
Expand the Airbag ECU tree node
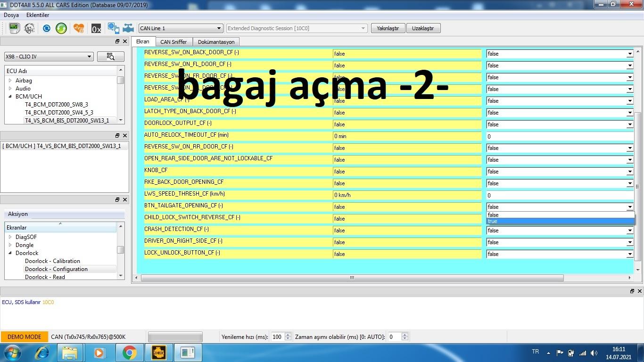tap(10, 81)
